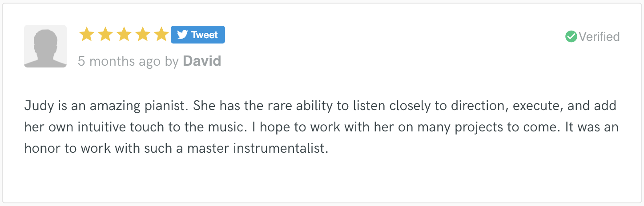Click the word "Tweet" on the blue button
Screen dimensions: 644x206
point(205,35)
